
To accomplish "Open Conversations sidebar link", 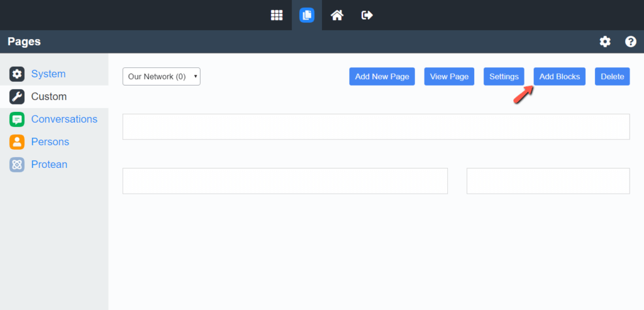I will coord(65,119).
